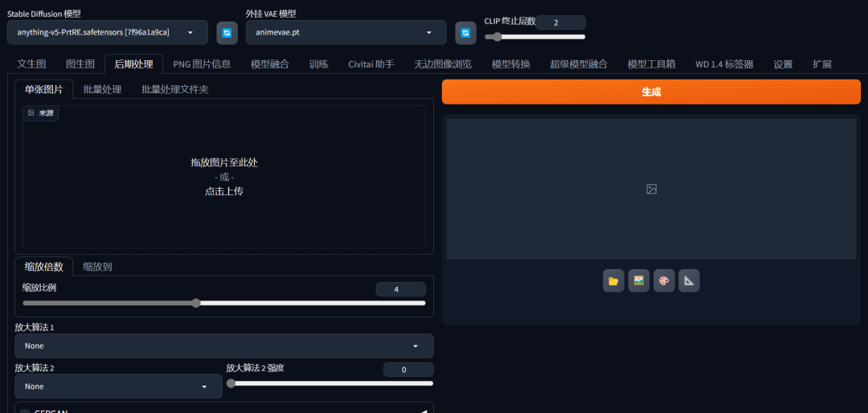Click the 缩放比例 number field showing 4
The height and width of the screenshot is (413, 868).
pos(401,289)
